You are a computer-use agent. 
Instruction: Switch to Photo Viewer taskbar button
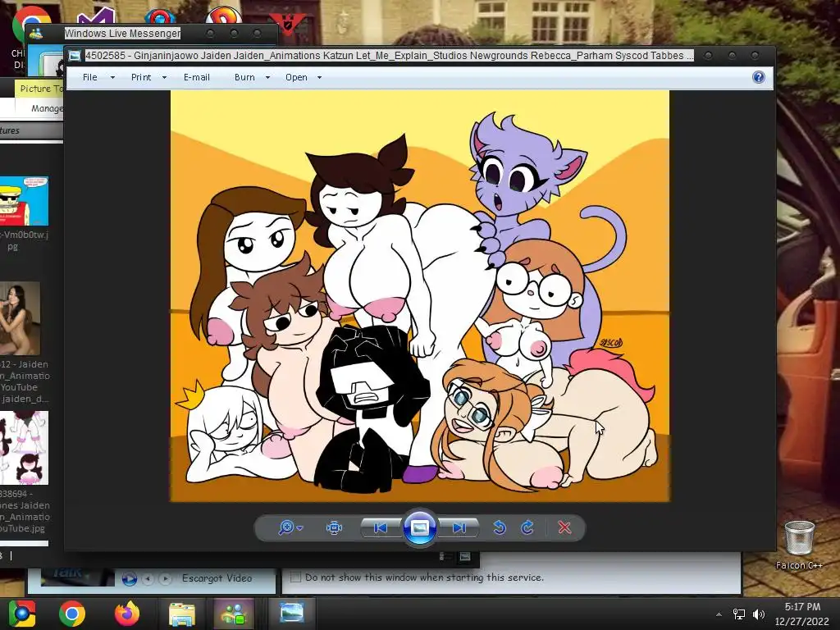pyautogui.click(x=291, y=614)
